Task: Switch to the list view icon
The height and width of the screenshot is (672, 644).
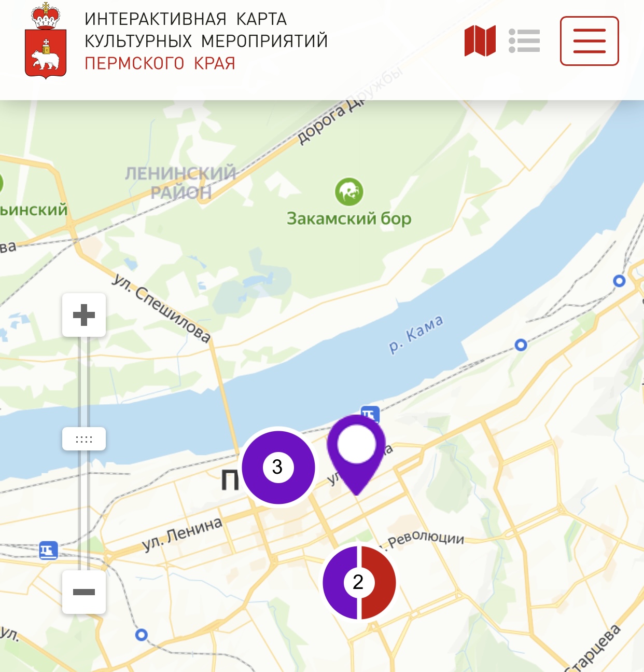Action: pyautogui.click(x=524, y=40)
